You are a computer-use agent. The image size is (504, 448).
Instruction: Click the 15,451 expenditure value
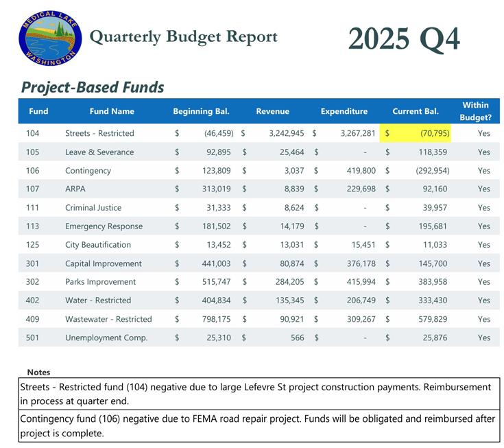click(x=363, y=245)
